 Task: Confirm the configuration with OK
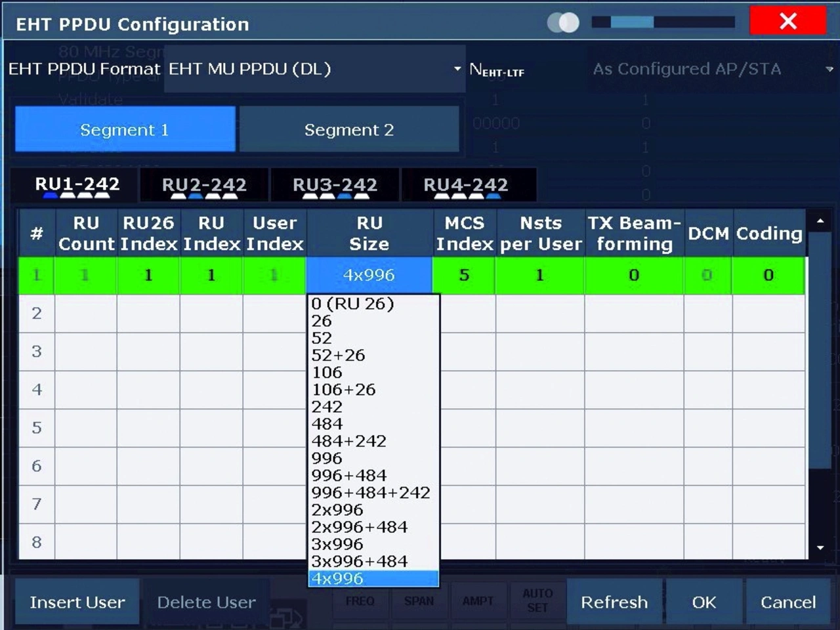point(703,602)
